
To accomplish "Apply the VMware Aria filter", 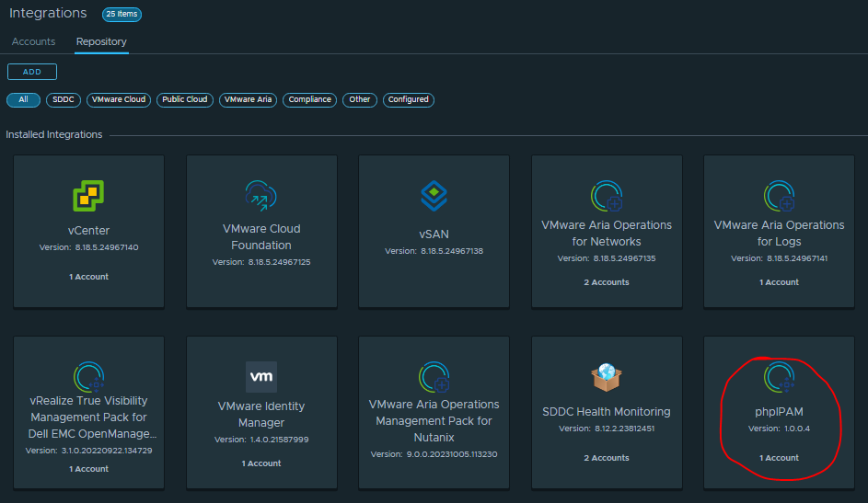I will click(x=248, y=99).
